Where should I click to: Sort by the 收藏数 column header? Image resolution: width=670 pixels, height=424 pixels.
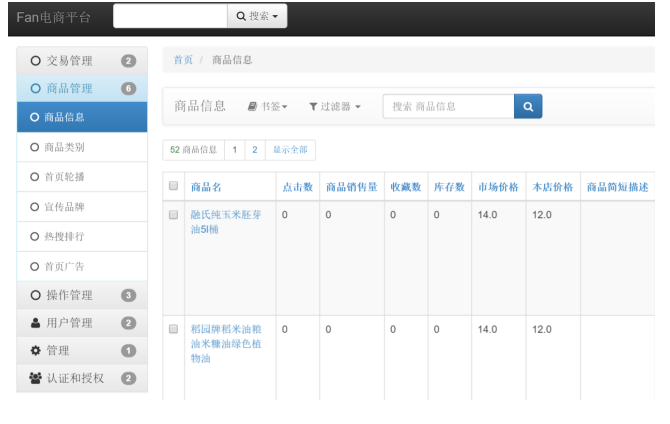(406, 187)
